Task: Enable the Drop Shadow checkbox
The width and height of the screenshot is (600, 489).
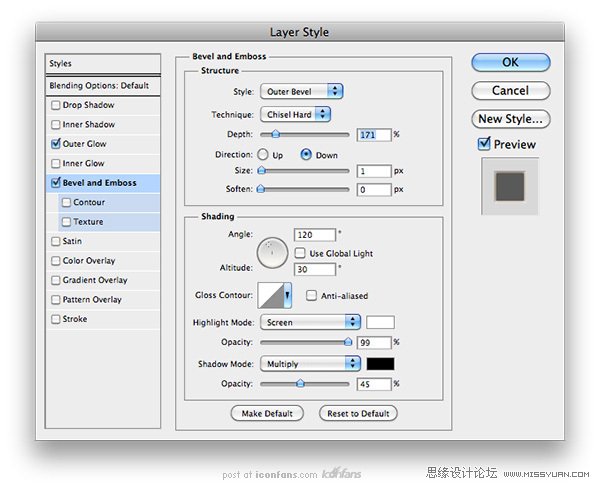Action: (55, 105)
